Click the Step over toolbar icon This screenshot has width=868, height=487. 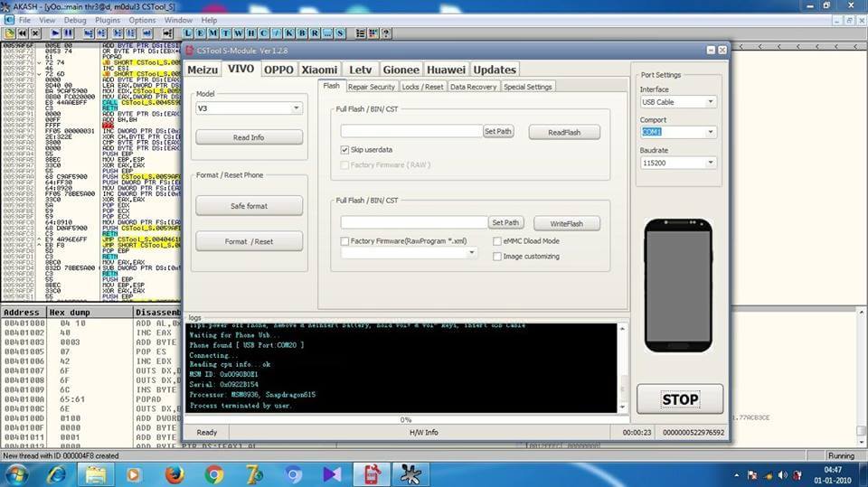click(101, 33)
